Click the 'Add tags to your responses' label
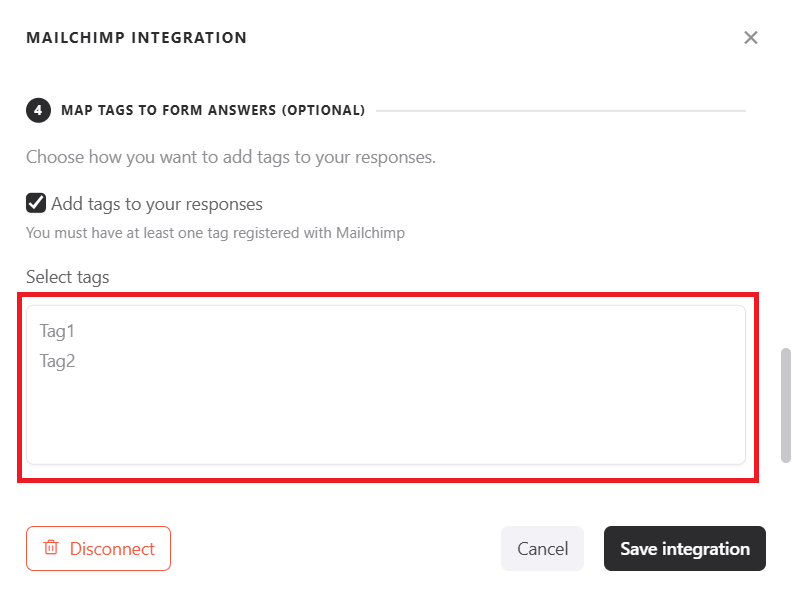 pos(157,204)
